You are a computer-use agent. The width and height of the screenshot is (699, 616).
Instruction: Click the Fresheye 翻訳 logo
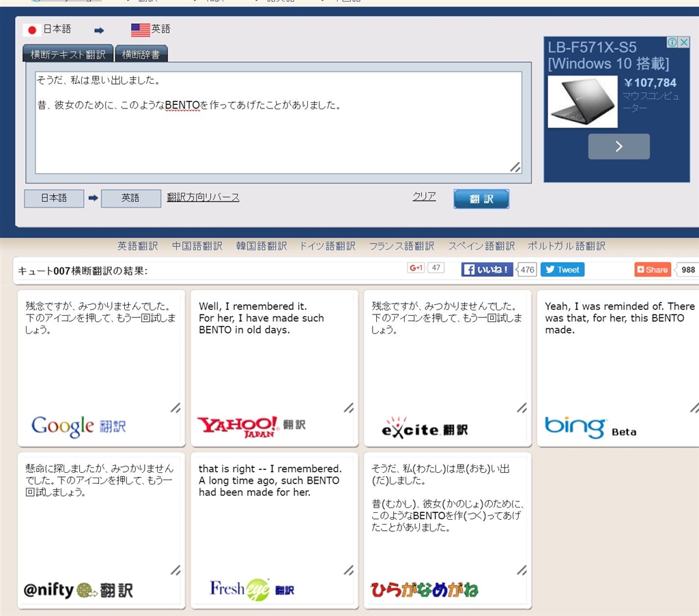[252, 589]
